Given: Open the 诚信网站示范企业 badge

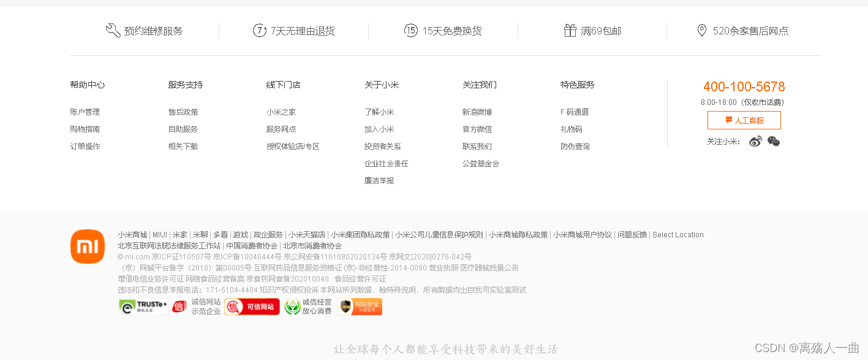Looking at the screenshot, I should point(196,307).
